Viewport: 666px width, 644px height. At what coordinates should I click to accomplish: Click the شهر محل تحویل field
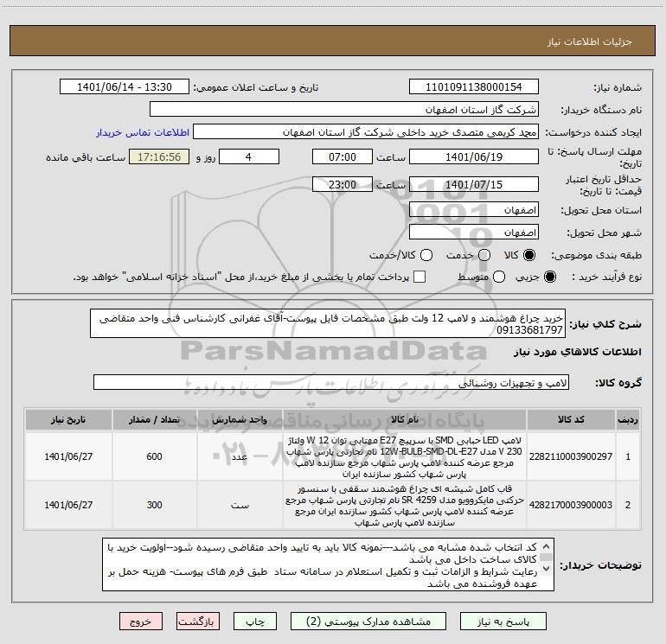474,233
